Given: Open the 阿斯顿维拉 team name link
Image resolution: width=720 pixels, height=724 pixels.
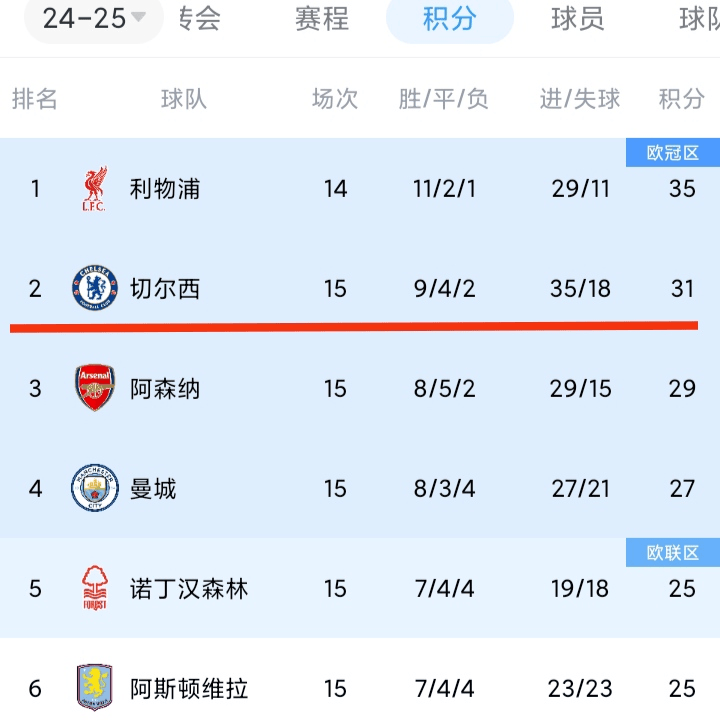Looking at the screenshot, I should [188, 688].
